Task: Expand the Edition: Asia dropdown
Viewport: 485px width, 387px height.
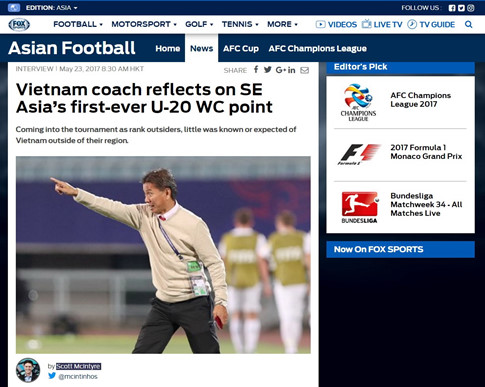Action: tap(51, 8)
